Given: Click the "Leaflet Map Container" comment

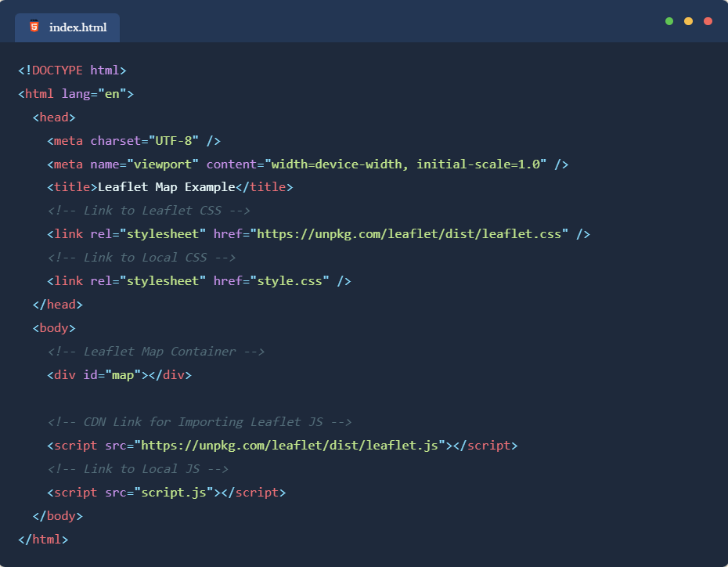Looking at the screenshot, I should (x=156, y=352).
